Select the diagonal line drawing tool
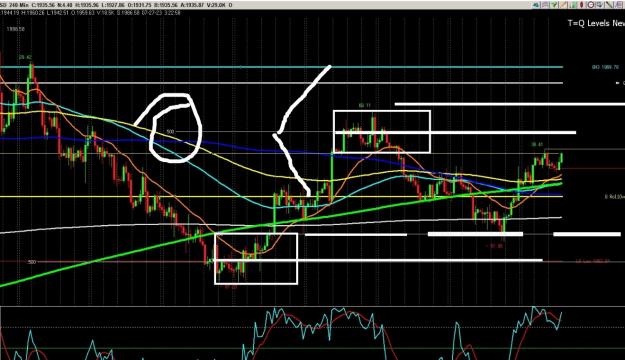The height and width of the screenshot is (360, 625). [609, 5]
